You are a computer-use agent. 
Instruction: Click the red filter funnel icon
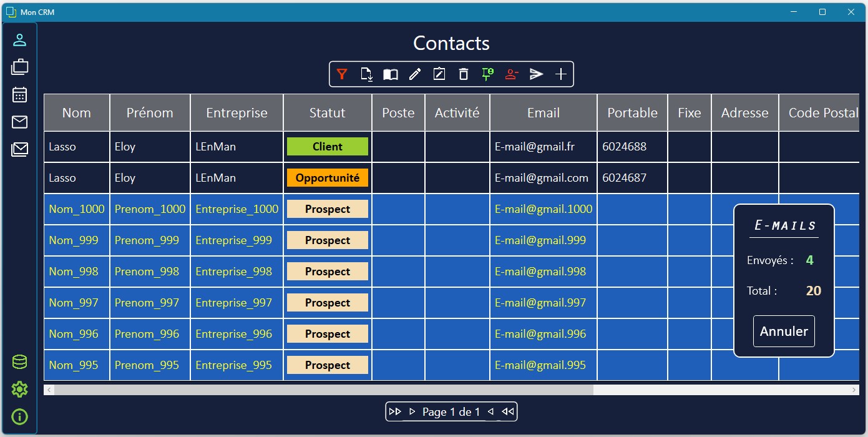tap(341, 74)
